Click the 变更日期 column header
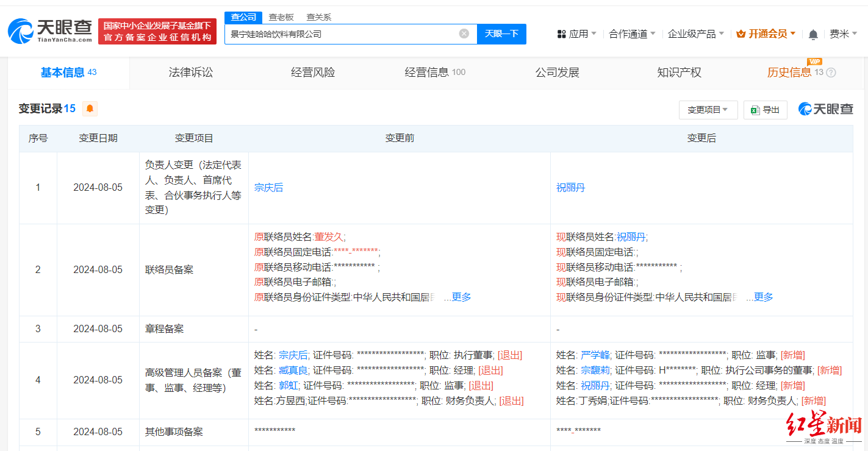Image resolution: width=868 pixels, height=451 pixels. pos(98,138)
